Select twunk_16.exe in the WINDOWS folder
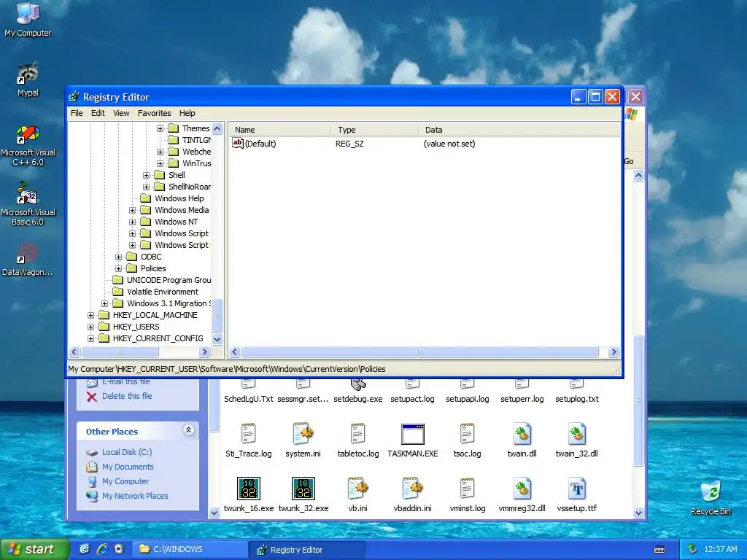 [x=249, y=495]
